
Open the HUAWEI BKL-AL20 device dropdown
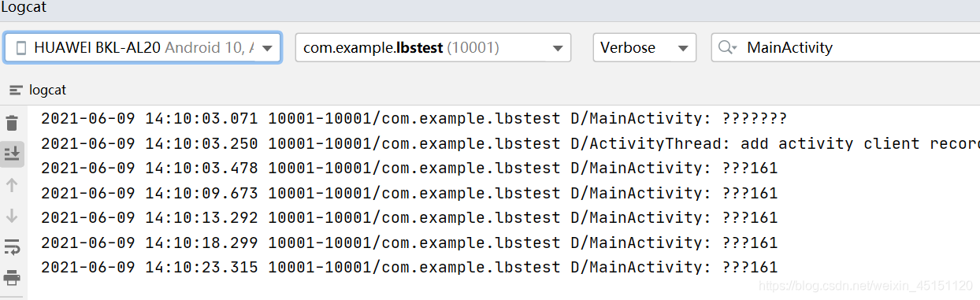[143, 47]
